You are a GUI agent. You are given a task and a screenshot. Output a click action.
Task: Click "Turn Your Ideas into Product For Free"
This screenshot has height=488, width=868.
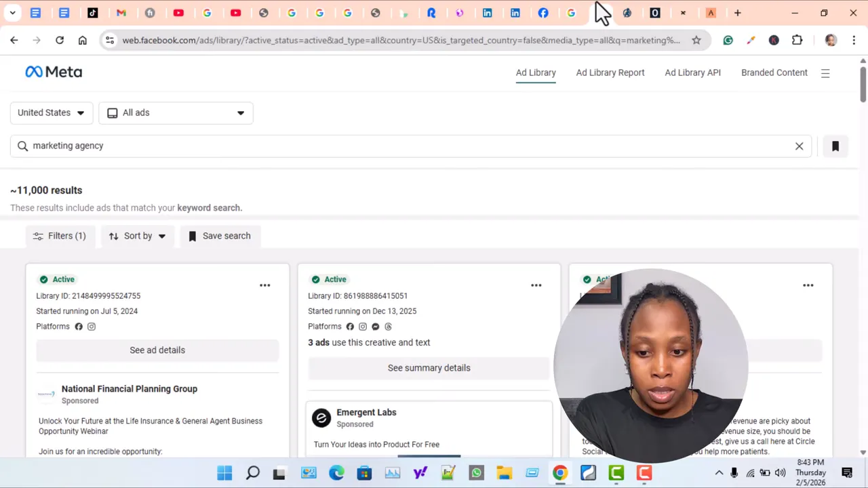pos(376,445)
